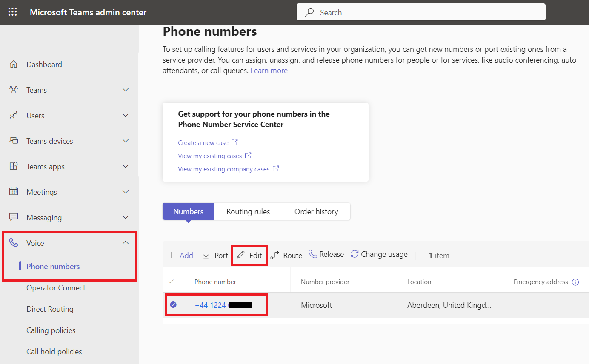Click the Route button label
This screenshot has height=364, width=589.
click(293, 256)
